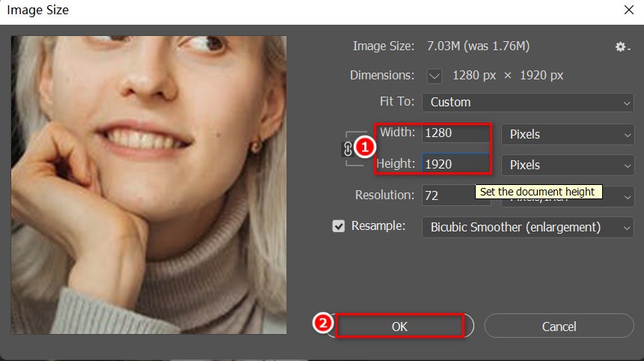Click the Width input field showing 1280

click(x=456, y=133)
